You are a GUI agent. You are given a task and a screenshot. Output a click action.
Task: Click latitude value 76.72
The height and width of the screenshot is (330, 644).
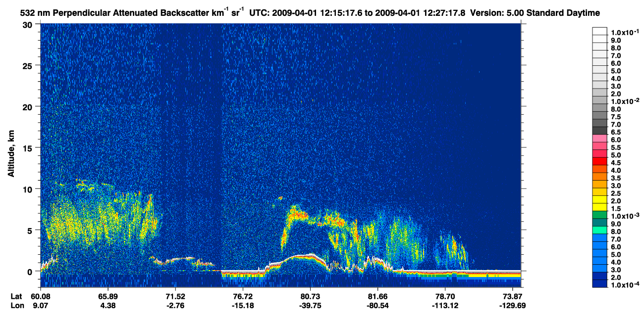[x=243, y=296]
